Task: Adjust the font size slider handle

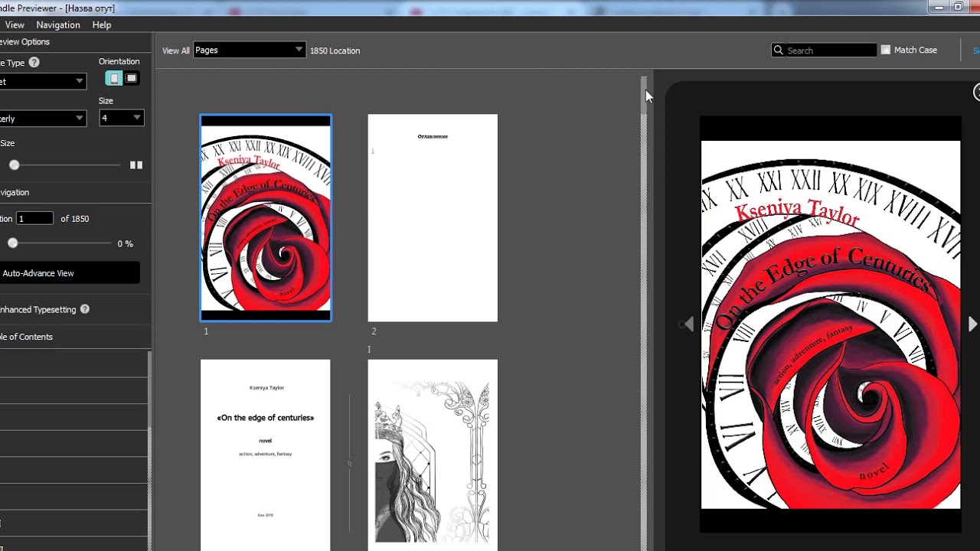Action: [x=14, y=165]
